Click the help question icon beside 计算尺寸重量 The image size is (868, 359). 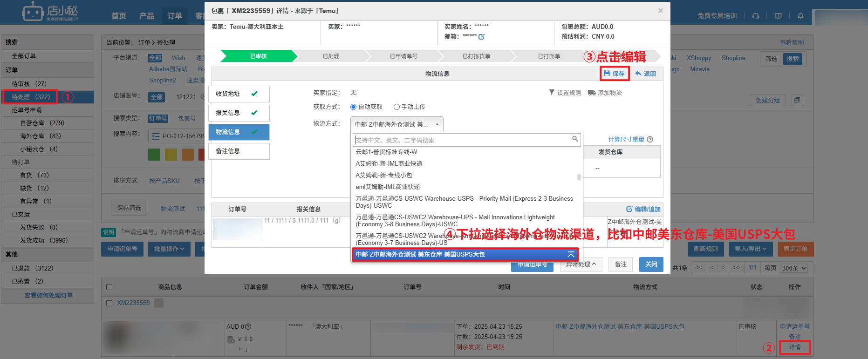[x=650, y=139]
